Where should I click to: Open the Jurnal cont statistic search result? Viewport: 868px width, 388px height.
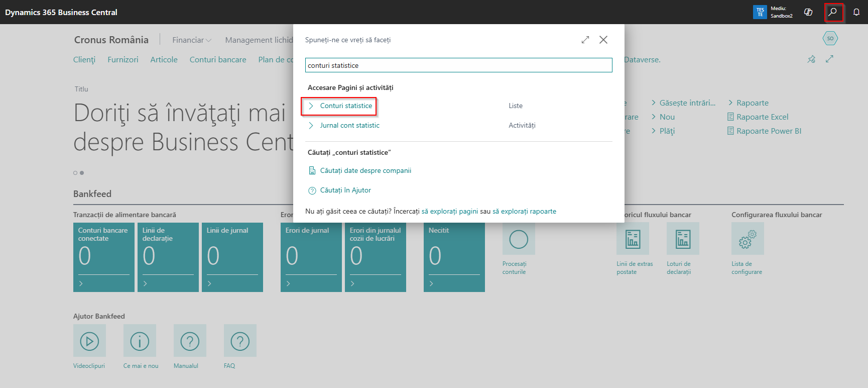tap(350, 125)
